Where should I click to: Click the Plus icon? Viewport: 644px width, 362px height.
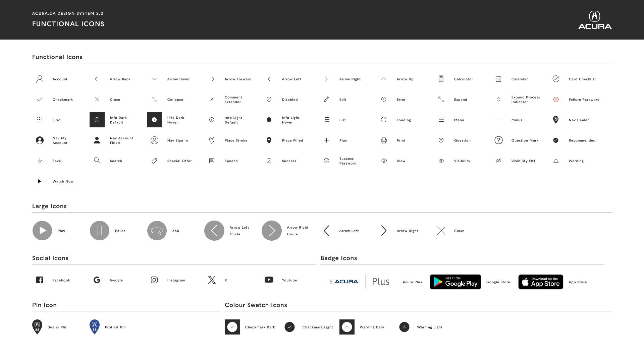tap(326, 140)
